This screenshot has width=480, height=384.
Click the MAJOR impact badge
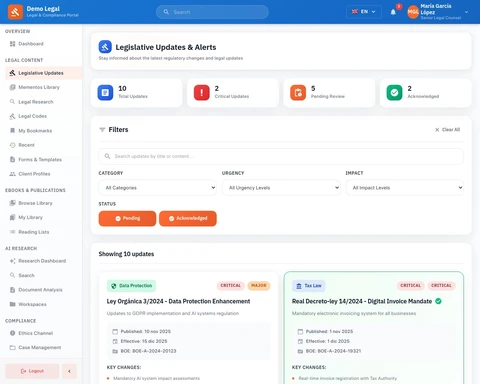(259, 286)
